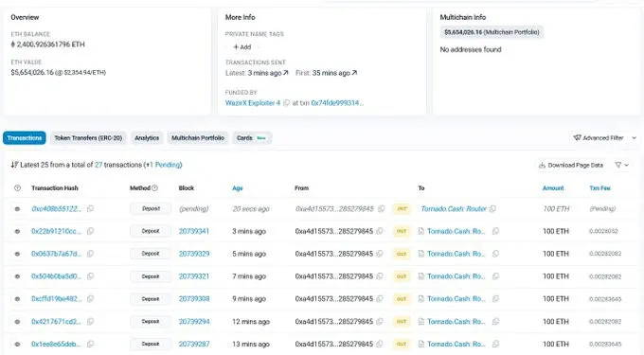644x355 pixels.
Task: Switch to the Transactions tab
Action: click(25, 138)
